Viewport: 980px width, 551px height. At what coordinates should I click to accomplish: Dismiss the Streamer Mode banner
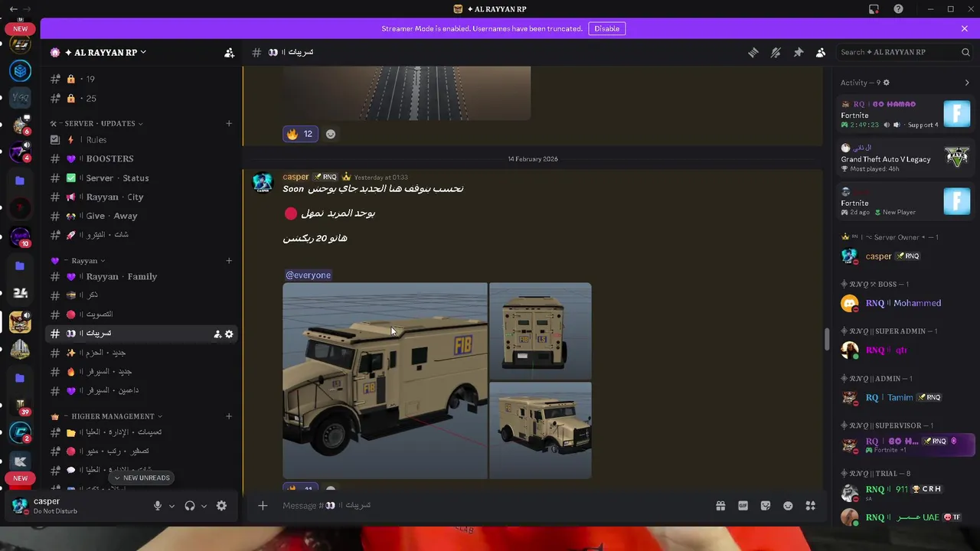click(965, 28)
